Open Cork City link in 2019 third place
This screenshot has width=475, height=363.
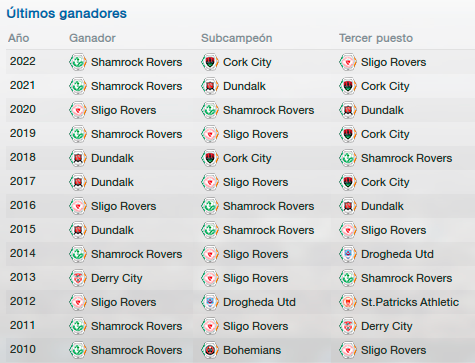pos(385,134)
